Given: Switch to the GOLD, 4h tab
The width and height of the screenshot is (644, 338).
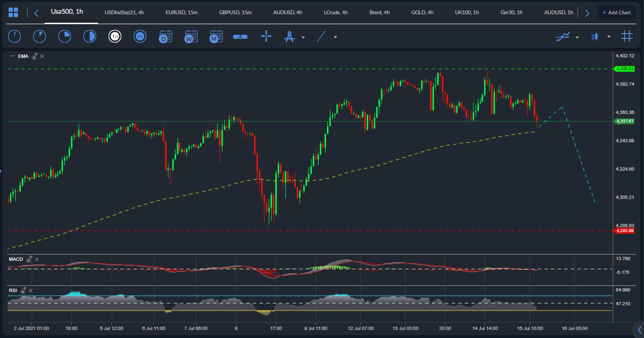Looking at the screenshot, I should [422, 12].
